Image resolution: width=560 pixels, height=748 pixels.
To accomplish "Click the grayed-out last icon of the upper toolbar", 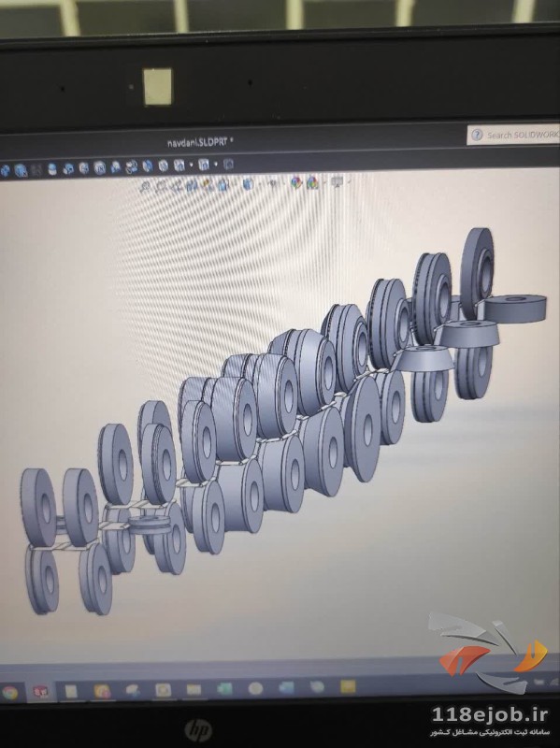I will 228,165.
